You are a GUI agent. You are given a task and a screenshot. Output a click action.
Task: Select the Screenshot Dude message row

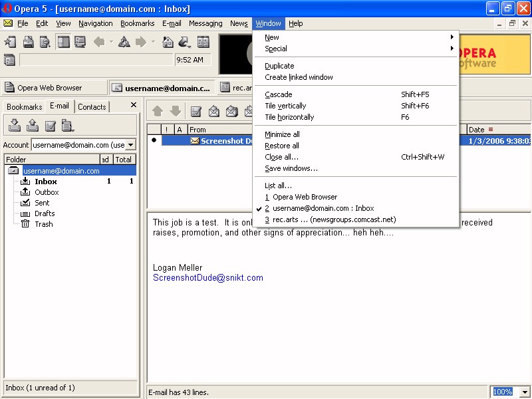pyautogui.click(x=207, y=140)
